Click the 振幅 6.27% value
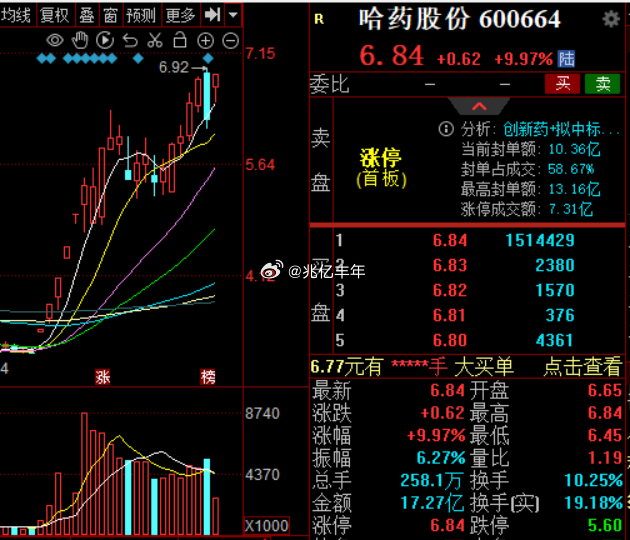Image resolution: width=630 pixels, height=540 pixels. 441,458
